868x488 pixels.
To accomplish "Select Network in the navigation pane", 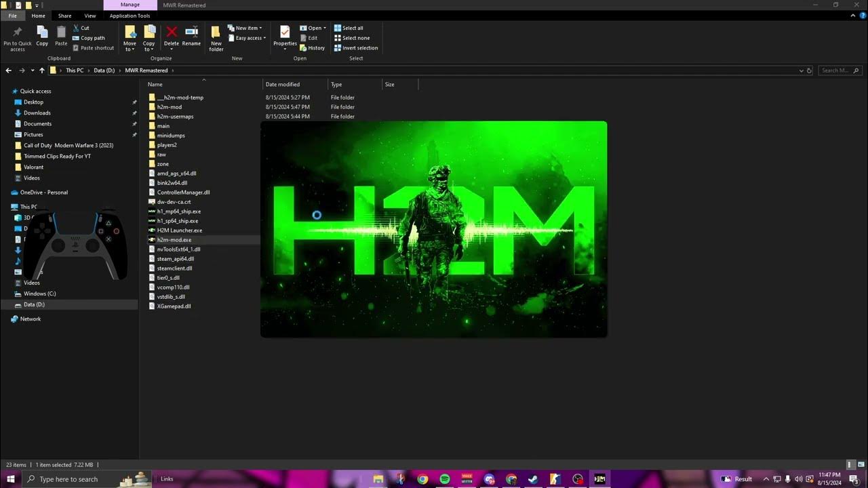I will [31, 319].
